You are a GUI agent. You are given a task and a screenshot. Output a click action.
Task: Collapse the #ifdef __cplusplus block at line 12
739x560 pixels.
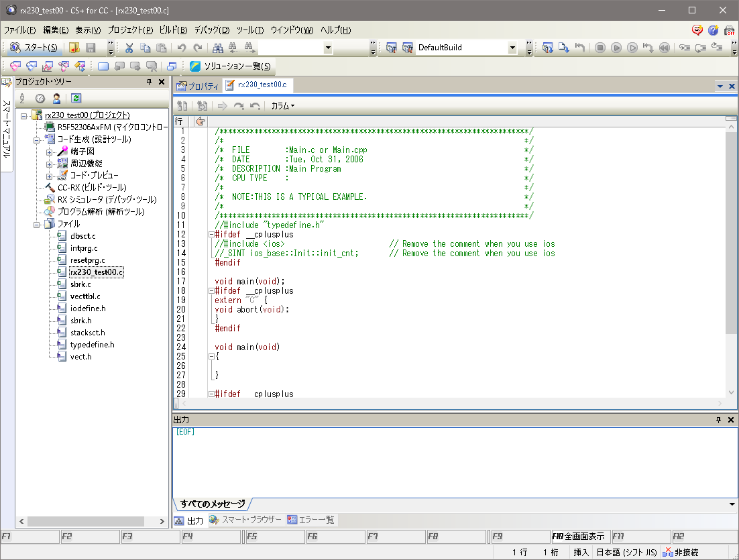click(211, 235)
